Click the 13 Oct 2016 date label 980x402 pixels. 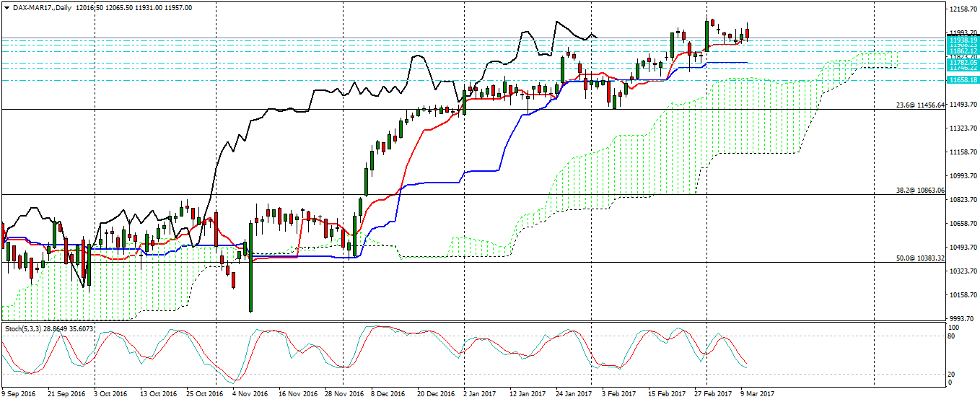pyautogui.click(x=159, y=394)
